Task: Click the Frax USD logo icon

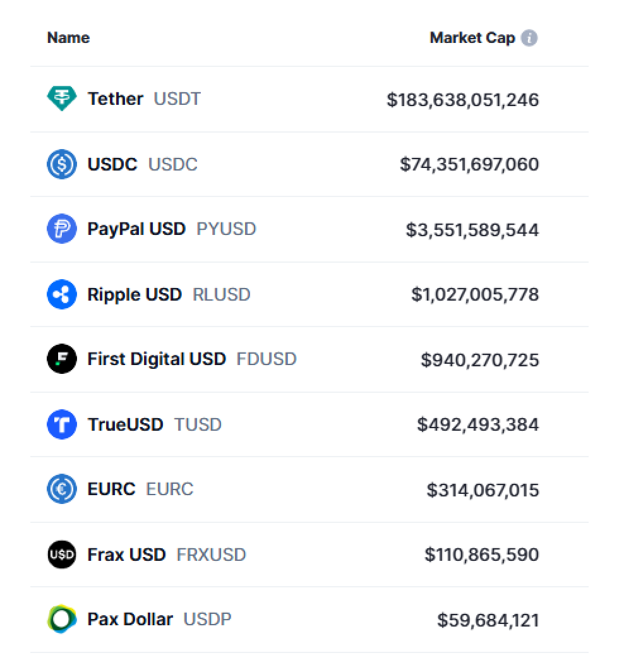Action: click(62, 555)
